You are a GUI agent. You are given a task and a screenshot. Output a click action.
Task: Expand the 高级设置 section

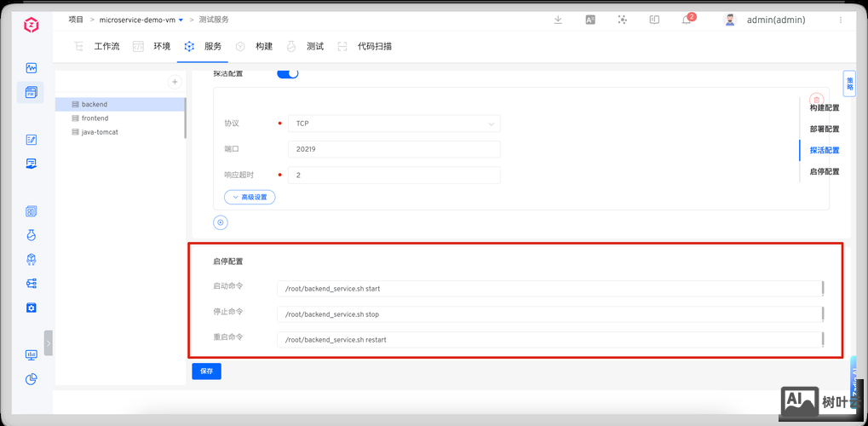pos(250,197)
